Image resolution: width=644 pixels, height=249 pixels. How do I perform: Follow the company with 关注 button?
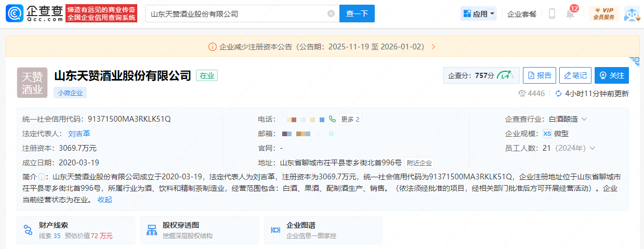611,75
